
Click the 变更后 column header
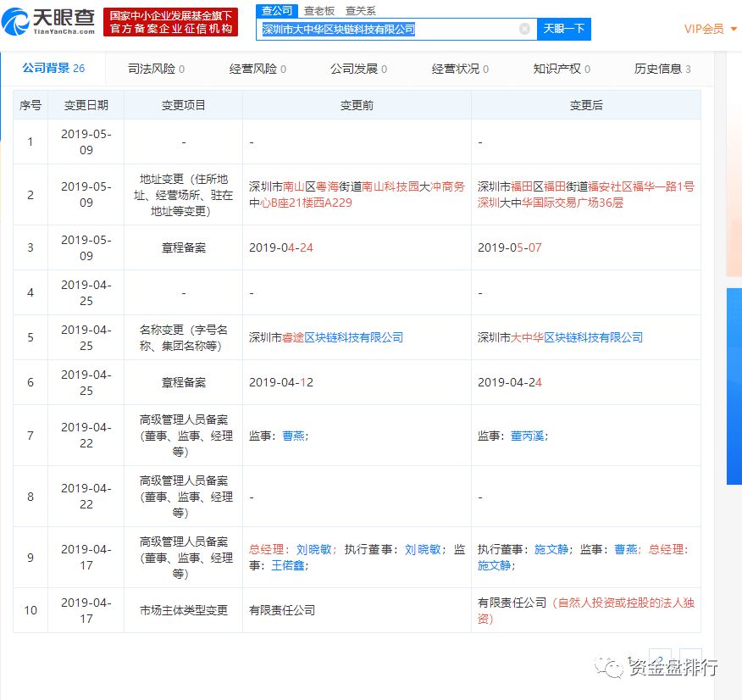pos(586,105)
